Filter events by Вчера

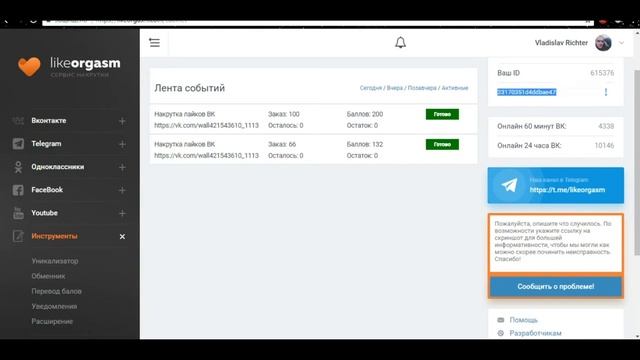[395, 88]
